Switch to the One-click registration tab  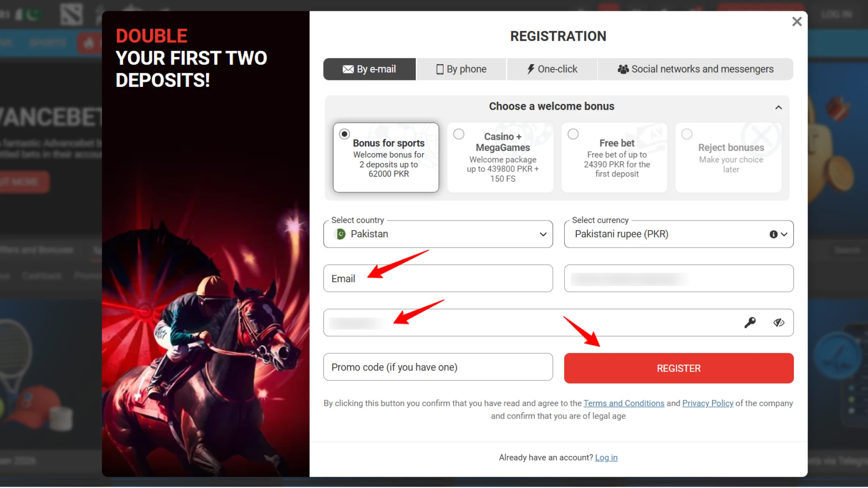pyautogui.click(x=552, y=69)
